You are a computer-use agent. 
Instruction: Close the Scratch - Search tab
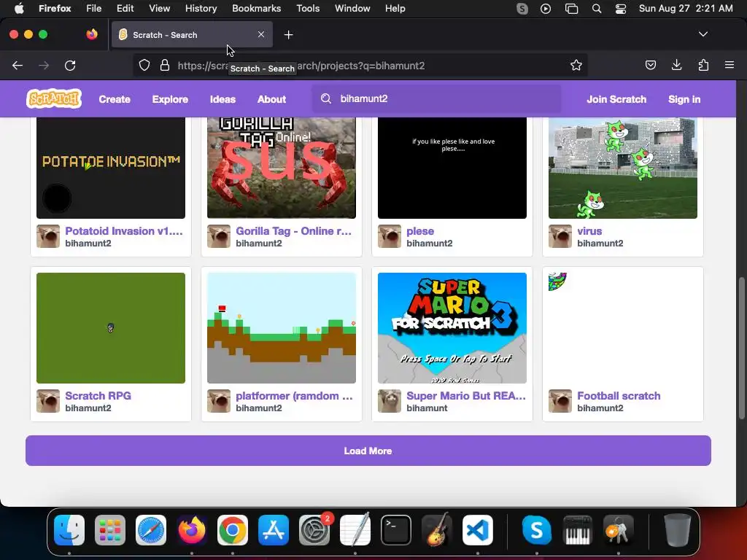pos(261,34)
